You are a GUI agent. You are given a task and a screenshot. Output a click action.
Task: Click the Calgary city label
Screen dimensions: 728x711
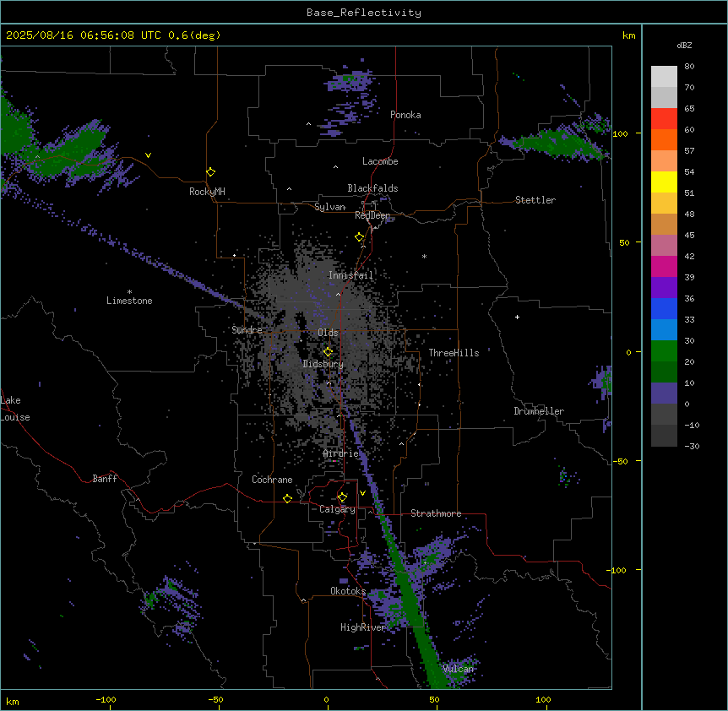click(x=338, y=509)
